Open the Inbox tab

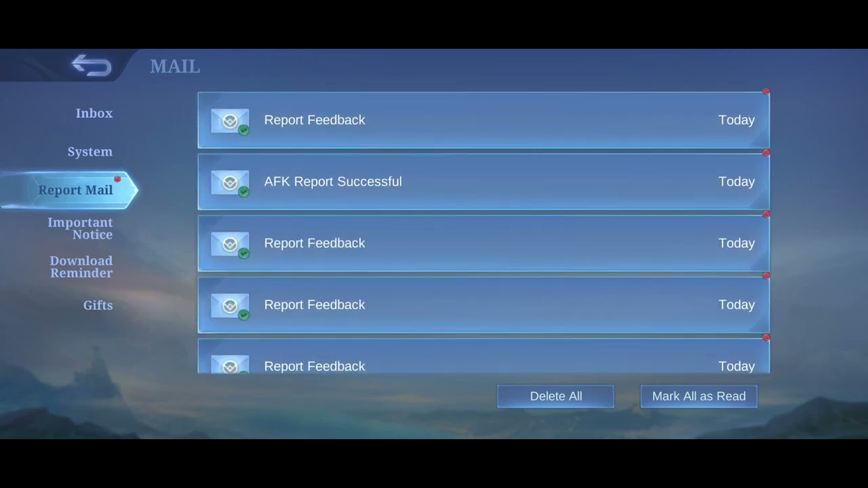coord(94,113)
